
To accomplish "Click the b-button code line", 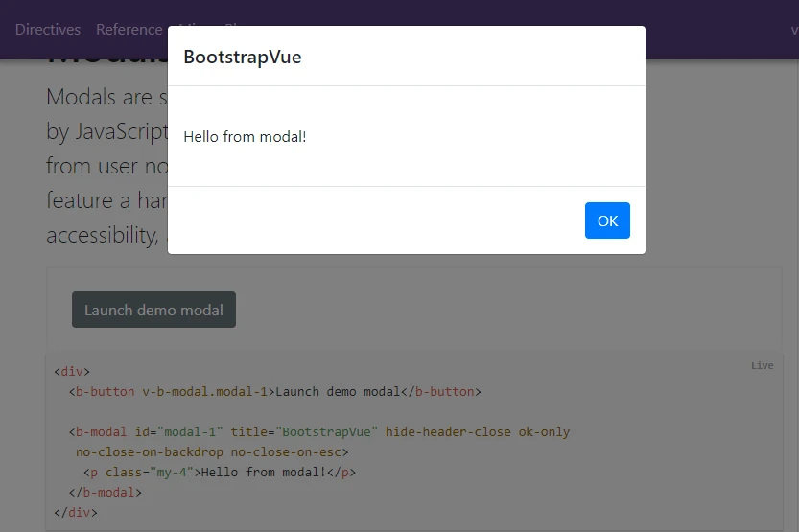I will pyautogui.click(x=275, y=391).
